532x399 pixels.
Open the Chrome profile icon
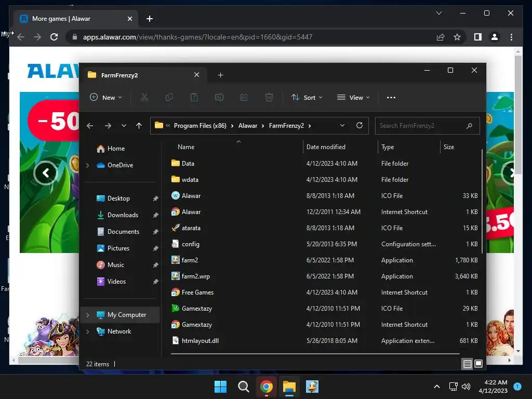495,37
